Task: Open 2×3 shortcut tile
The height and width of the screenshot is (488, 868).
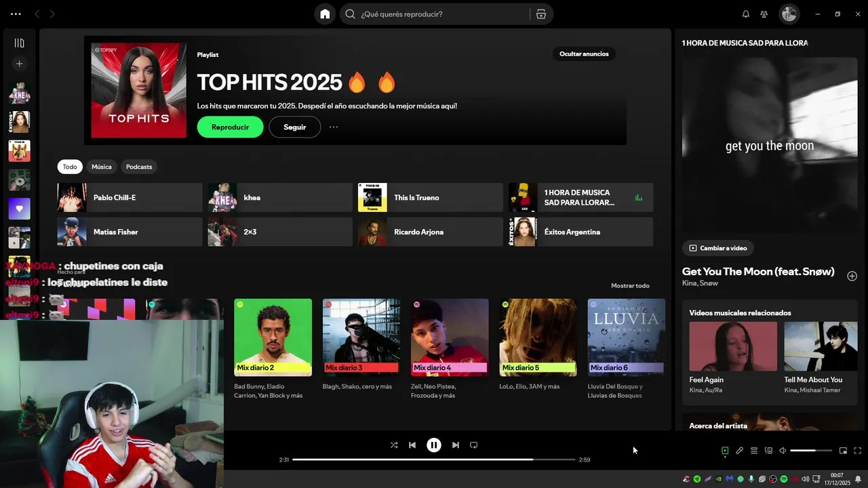Action: click(280, 232)
